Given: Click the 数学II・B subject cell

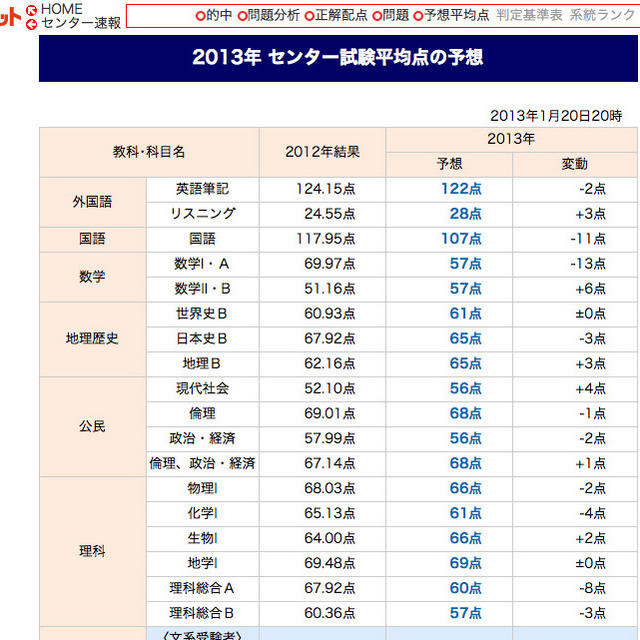Looking at the screenshot, I should [202, 289].
